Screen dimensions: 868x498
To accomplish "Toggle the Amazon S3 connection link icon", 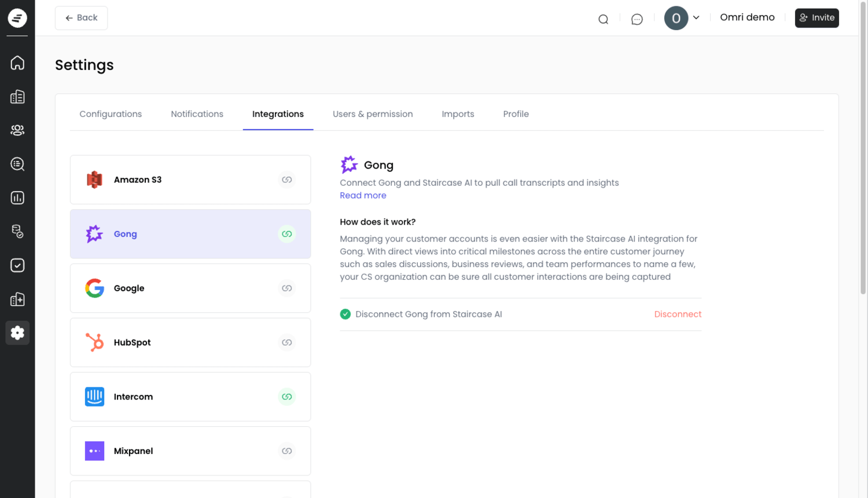I will pyautogui.click(x=286, y=180).
